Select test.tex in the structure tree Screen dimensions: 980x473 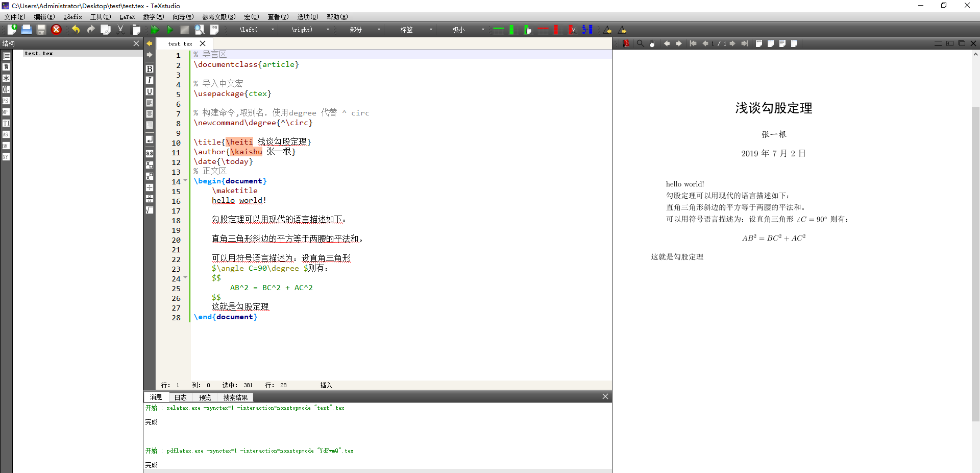click(39, 53)
